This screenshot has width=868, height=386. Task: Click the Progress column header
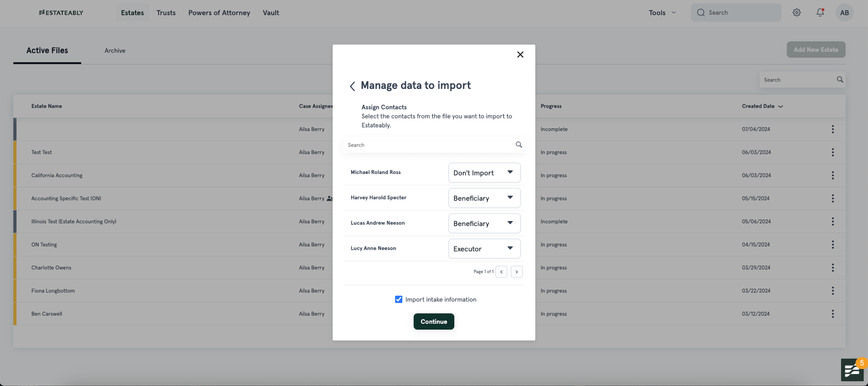[x=551, y=106]
